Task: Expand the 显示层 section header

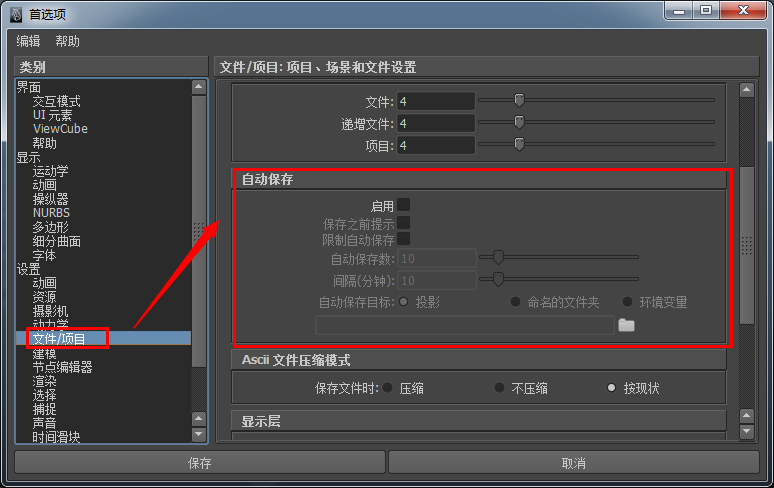Action: click(x=479, y=421)
